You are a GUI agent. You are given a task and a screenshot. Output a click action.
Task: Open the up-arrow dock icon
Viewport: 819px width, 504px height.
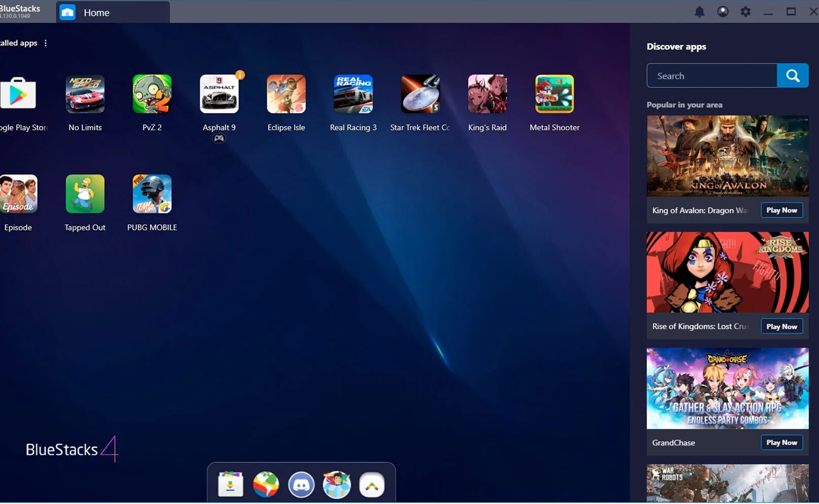[372, 485]
